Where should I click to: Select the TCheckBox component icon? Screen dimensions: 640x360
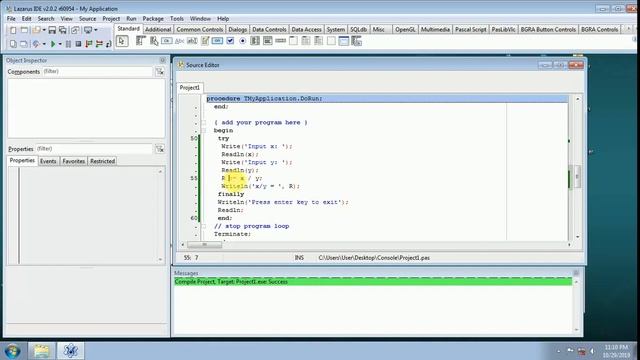(230, 41)
